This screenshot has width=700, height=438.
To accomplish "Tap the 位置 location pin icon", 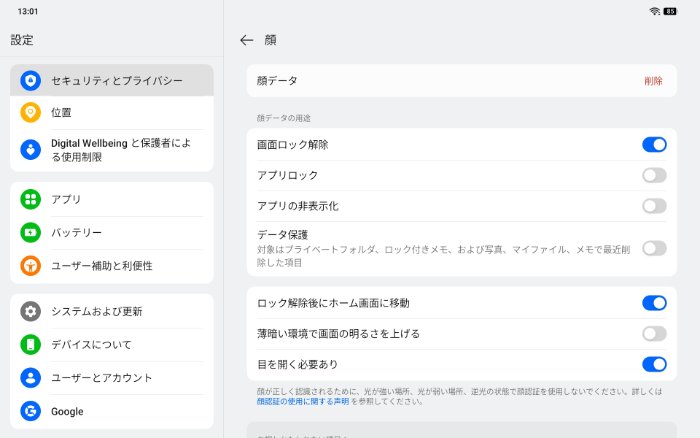I will 30,113.
